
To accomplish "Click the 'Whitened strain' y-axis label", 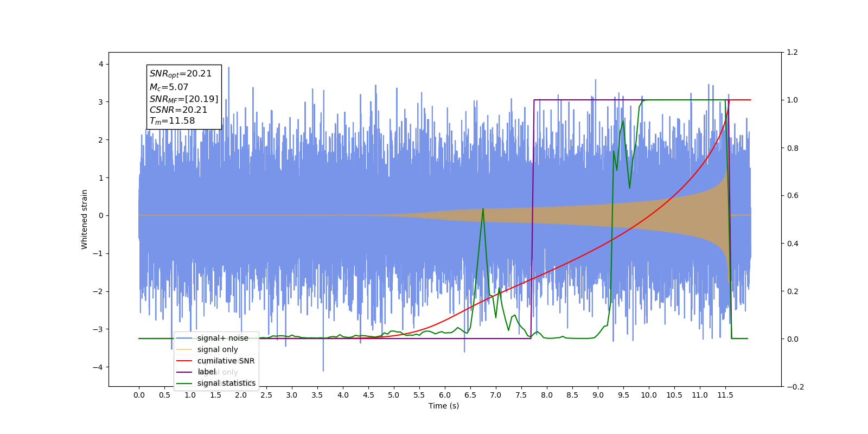I will 85,219.
